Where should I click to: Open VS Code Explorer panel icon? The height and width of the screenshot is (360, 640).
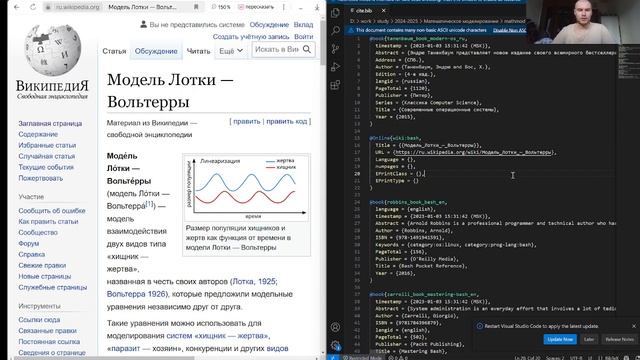pyautogui.click(x=336, y=13)
